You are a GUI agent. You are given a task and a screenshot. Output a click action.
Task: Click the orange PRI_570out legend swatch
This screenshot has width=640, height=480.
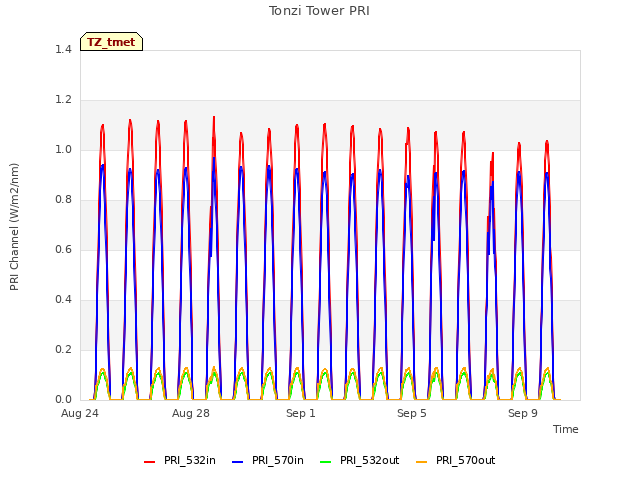tap(421, 462)
